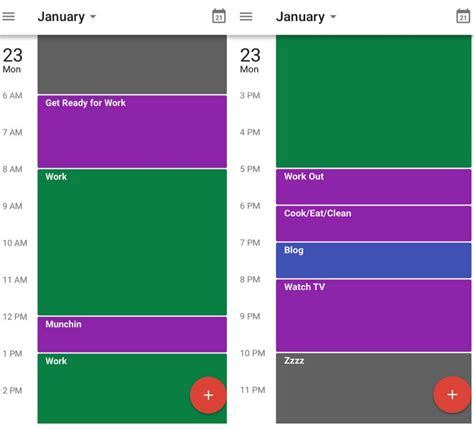Viewport: 474px width, 430px height.
Task: Expand the January month dropdown on left
Action: (67, 17)
